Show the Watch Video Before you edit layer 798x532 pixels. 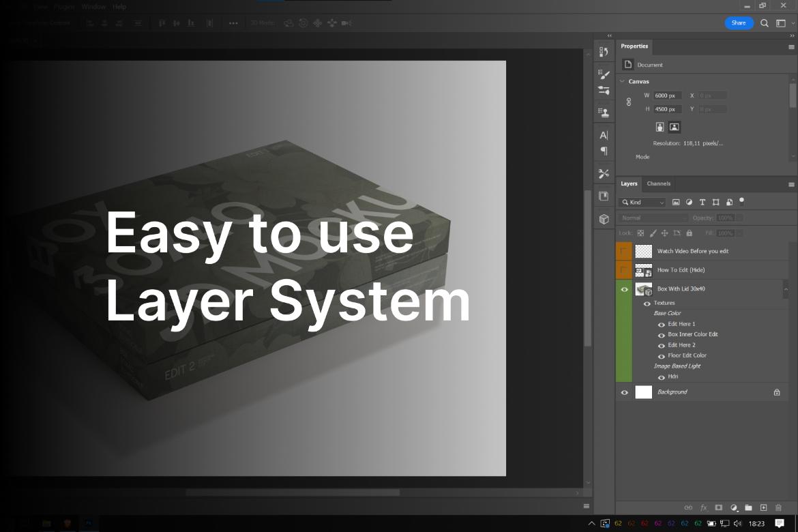(623, 251)
